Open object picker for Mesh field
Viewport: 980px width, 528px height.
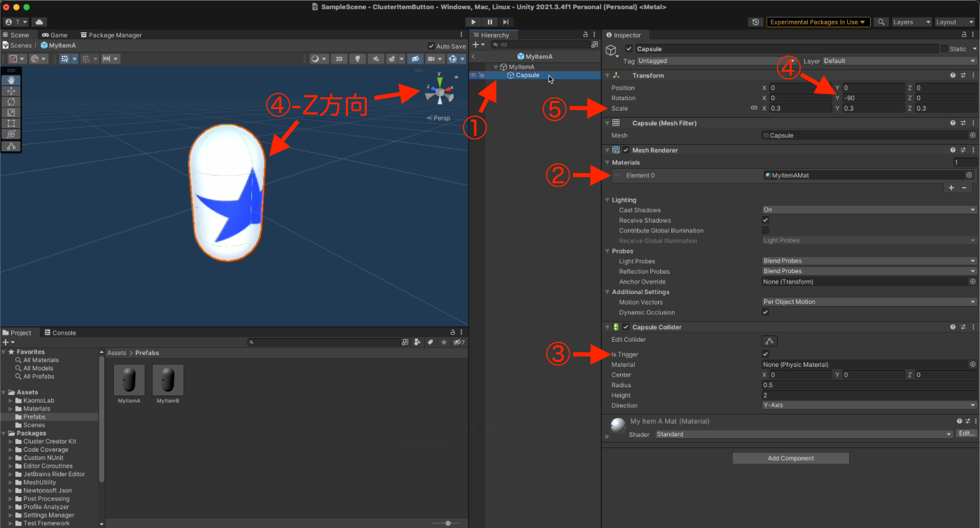(x=972, y=135)
